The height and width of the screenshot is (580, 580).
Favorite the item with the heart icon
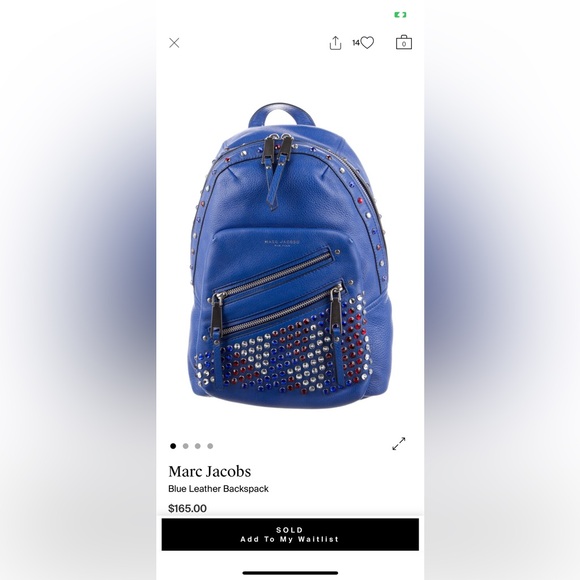point(367,43)
